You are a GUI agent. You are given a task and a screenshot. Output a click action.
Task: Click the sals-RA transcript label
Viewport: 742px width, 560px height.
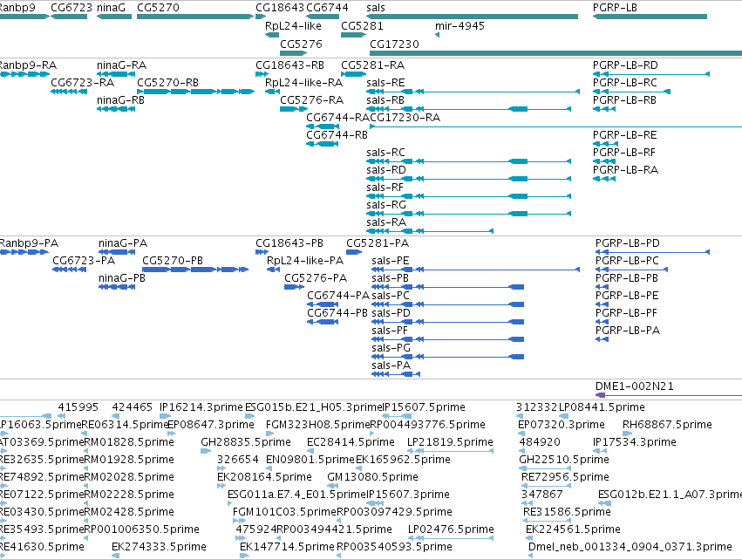386,222
